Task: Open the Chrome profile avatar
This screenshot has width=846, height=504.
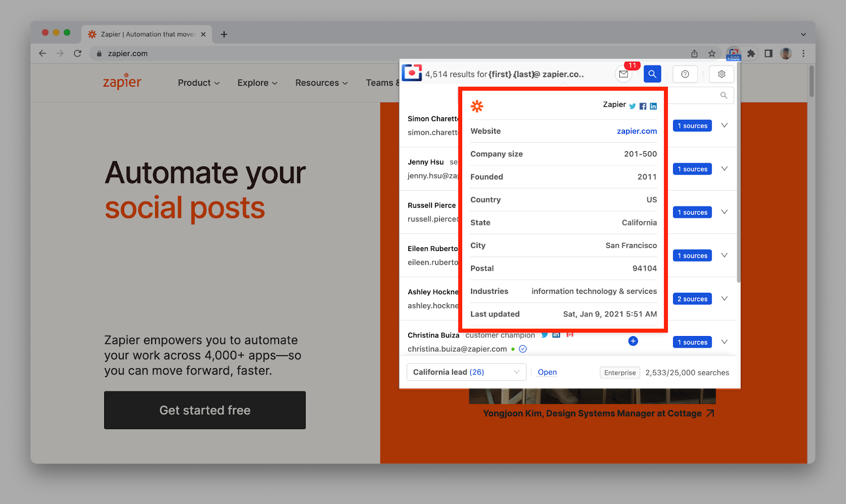Action: pyautogui.click(x=786, y=53)
